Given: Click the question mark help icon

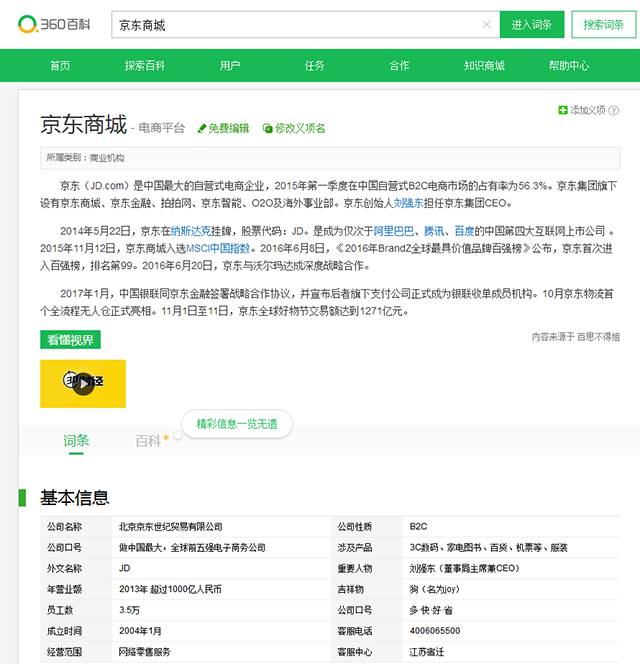Looking at the screenshot, I should (x=613, y=111).
